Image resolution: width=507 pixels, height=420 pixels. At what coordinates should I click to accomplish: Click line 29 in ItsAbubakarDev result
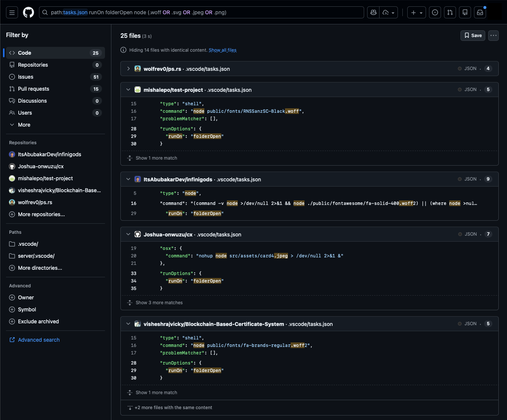(x=133, y=214)
